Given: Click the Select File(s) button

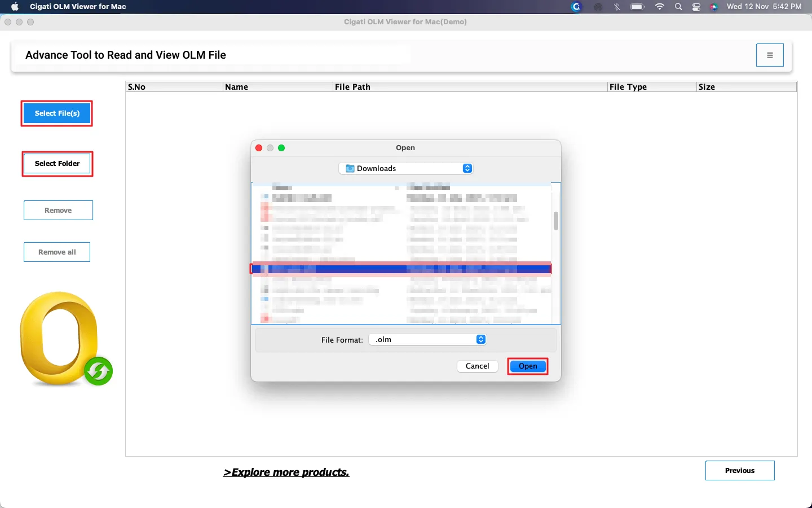Looking at the screenshot, I should click(57, 113).
